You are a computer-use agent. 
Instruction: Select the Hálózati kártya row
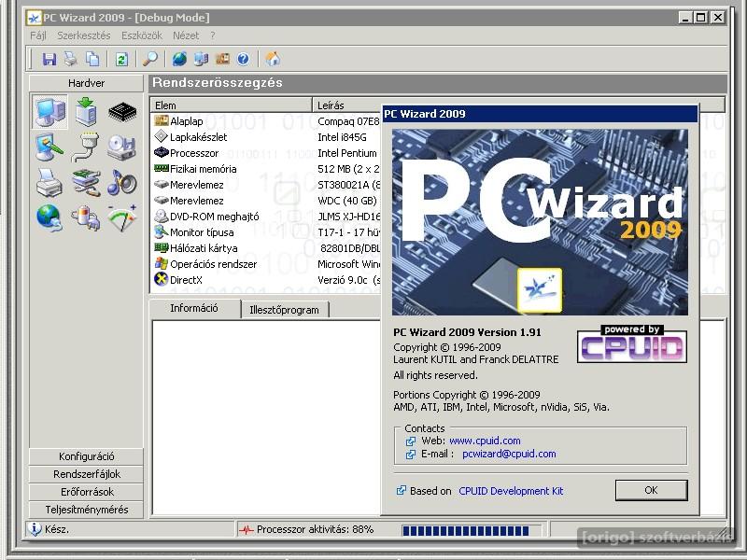click(x=266, y=248)
